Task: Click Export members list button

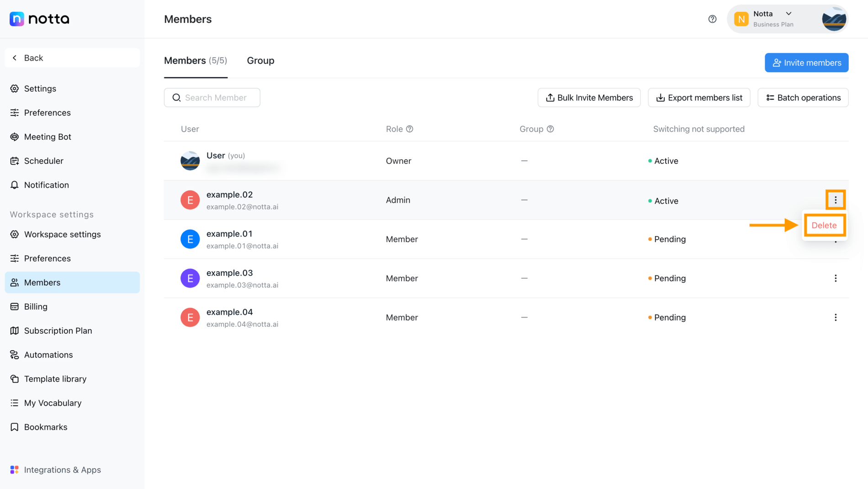Action: click(699, 98)
